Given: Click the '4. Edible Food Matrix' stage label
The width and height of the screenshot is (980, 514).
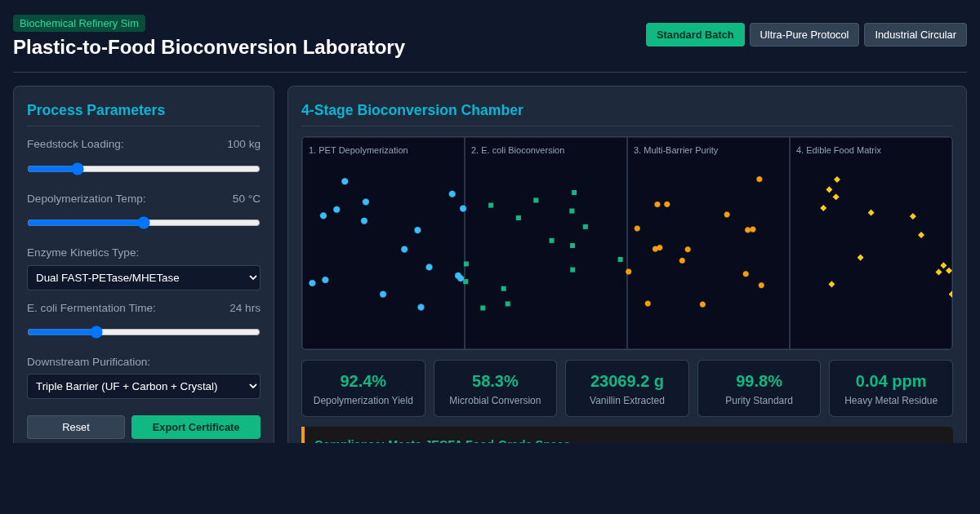Looking at the screenshot, I should coord(839,150).
